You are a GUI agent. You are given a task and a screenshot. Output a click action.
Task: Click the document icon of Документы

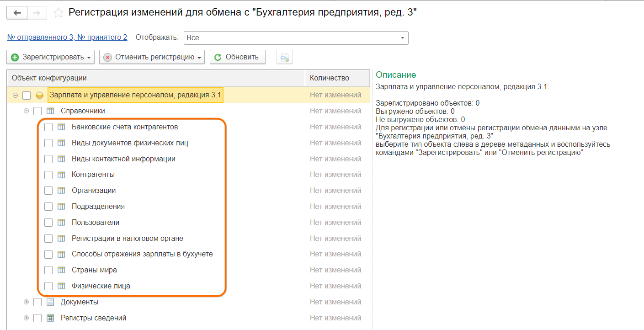(x=50, y=302)
